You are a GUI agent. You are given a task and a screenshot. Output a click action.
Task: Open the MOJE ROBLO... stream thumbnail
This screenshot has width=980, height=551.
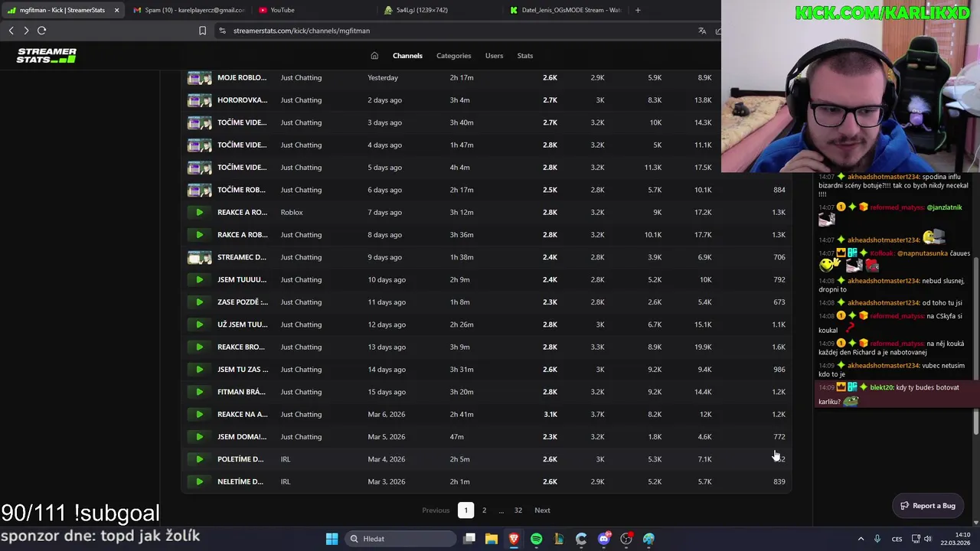[199, 77]
